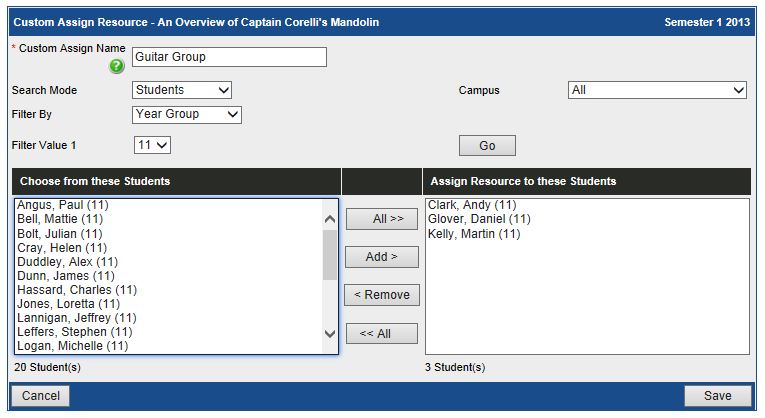
Task: Click the << All button
Action: (381, 333)
